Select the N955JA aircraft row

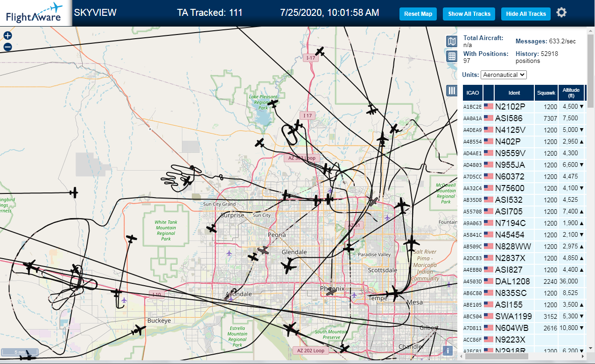point(524,165)
